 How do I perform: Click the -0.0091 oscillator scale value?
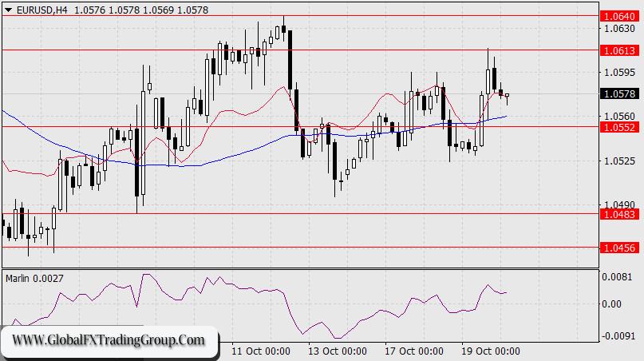[617, 336]
